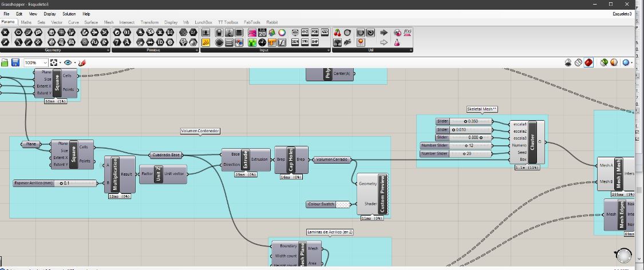
Task: Open the Help menu
Action: tap(86, 14)
